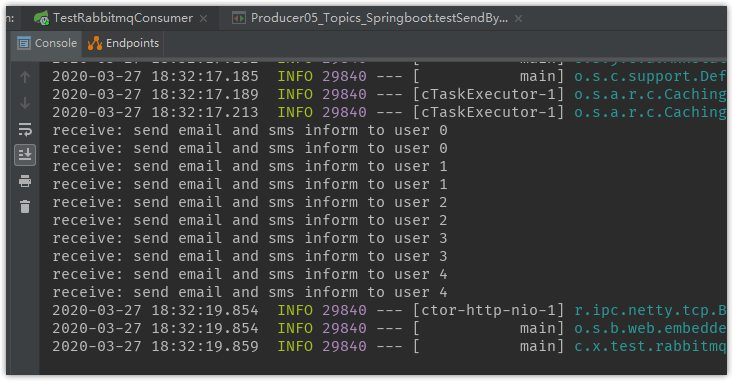Click the log line timestamped 18:32:17.185

[388, 76]
